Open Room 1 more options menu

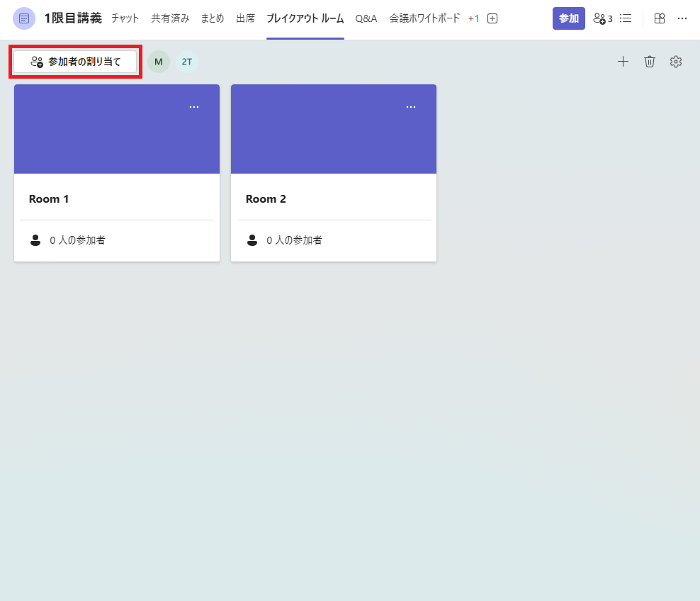[194, 107]
